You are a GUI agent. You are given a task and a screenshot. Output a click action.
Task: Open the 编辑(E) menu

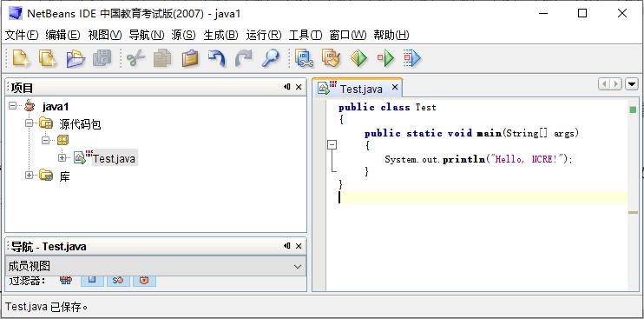(x=62, y=36)
